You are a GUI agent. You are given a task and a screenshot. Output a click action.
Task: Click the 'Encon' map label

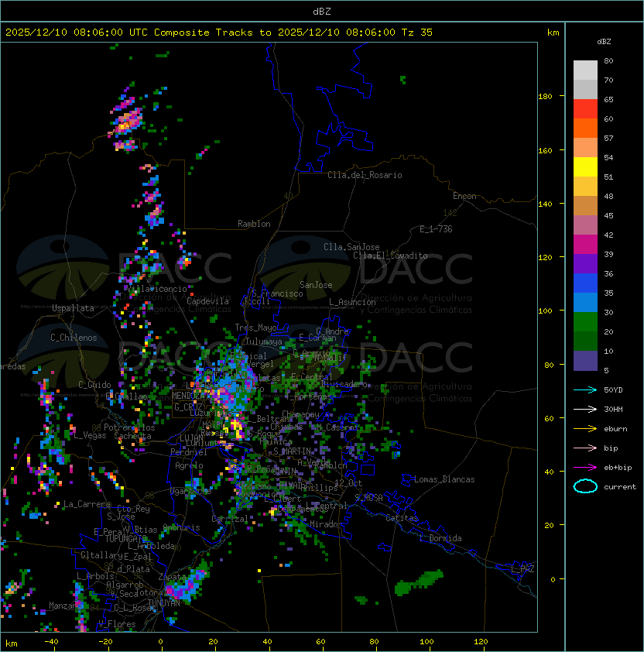(x=464, y=196)
